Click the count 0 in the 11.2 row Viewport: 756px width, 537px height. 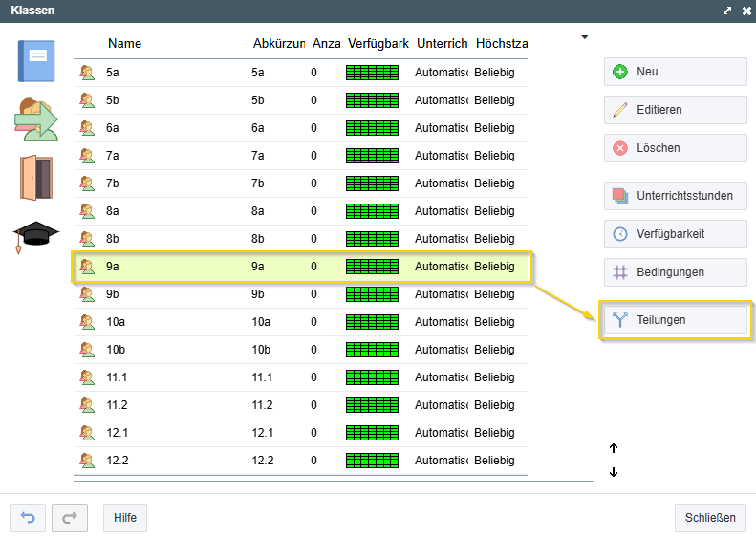(x=313, y=405)
